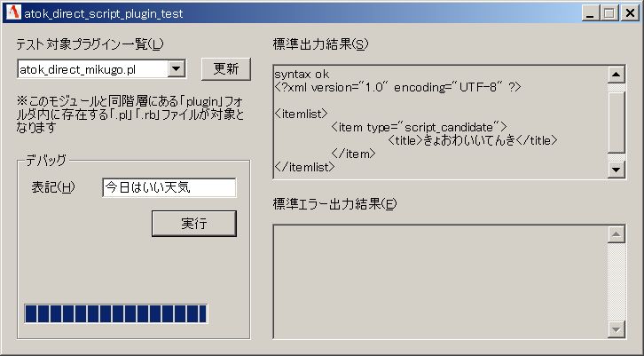The height and width of the screenshot is (356, 644).
Task: Click the 標準出力結果(S) label
Action: click(320, 44)
